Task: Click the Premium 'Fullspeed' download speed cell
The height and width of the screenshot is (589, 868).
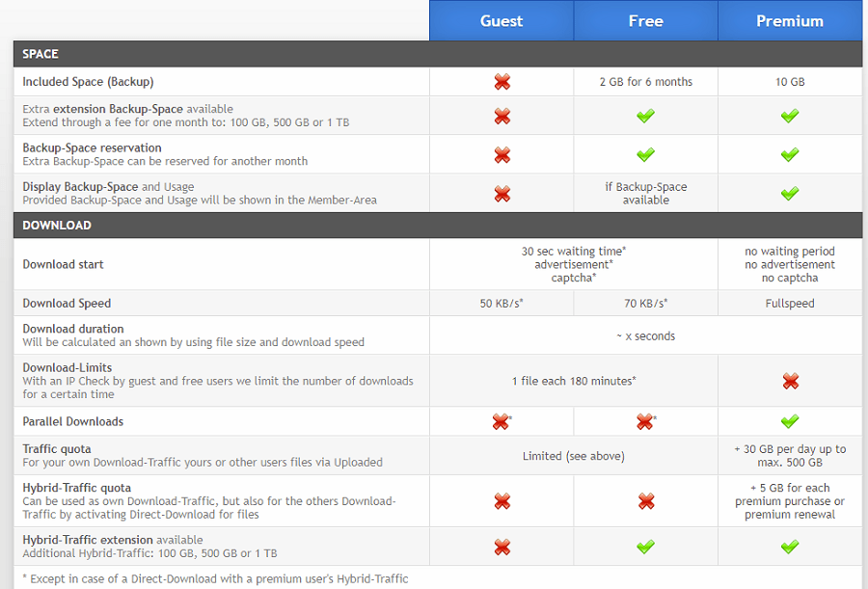Action: tap(790, 303)
